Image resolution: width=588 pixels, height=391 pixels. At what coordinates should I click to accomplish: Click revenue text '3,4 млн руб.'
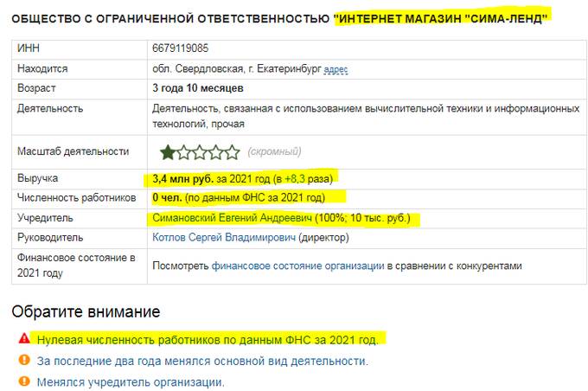click(183, 178)
